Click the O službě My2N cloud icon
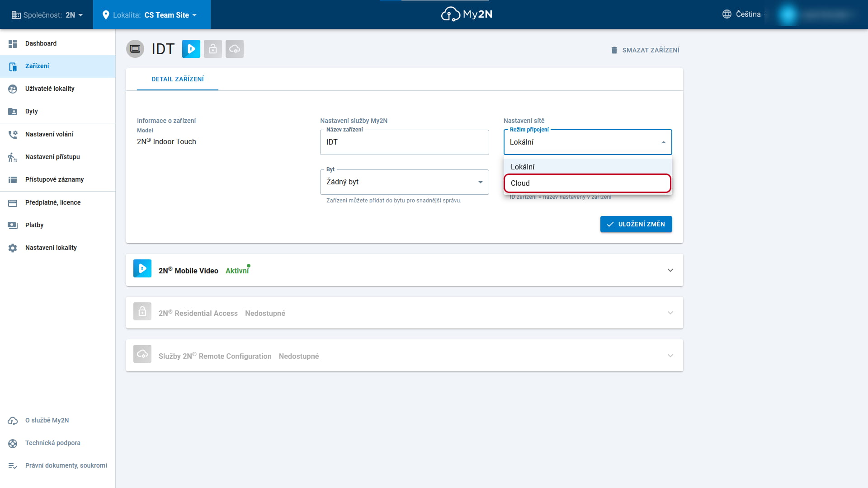The image size is (868, 488). [x=13, y=421]
